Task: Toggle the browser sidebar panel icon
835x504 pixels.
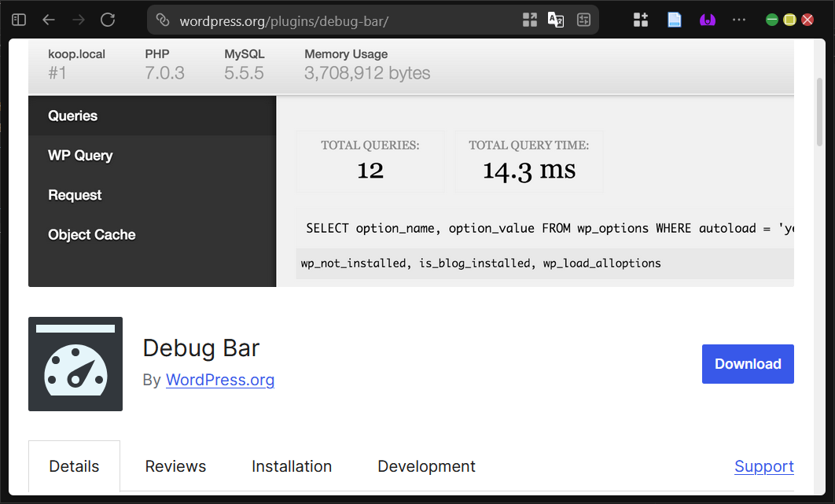Action: [19, 20]
